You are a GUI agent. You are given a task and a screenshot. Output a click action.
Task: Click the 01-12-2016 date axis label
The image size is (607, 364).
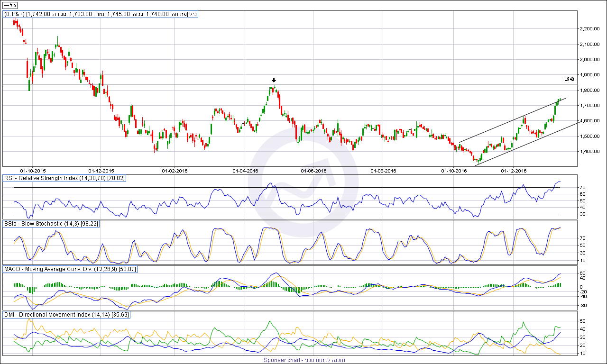point(514,170)
